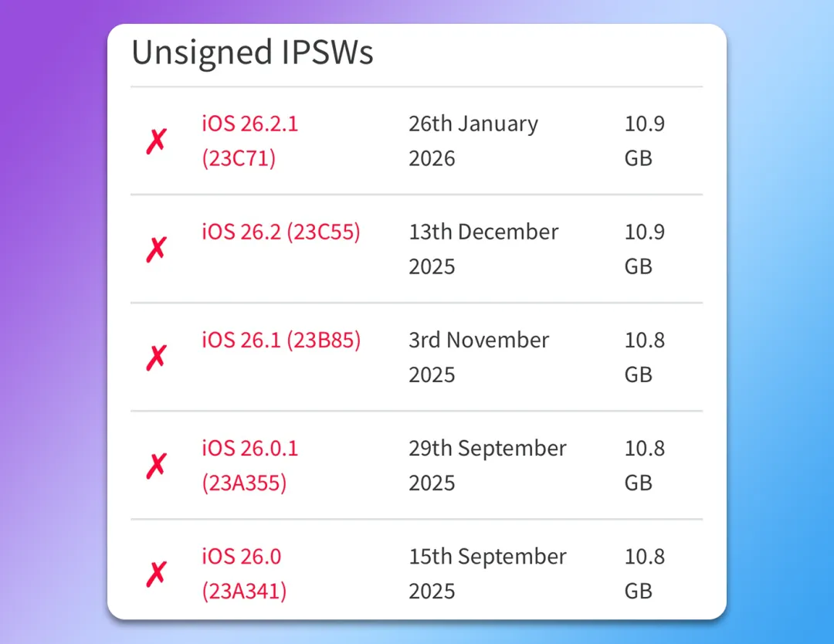Click the Unsigned IPSWs heading
Image resolution: width=834 pixels, height=644 pixels.
(253, 53)
